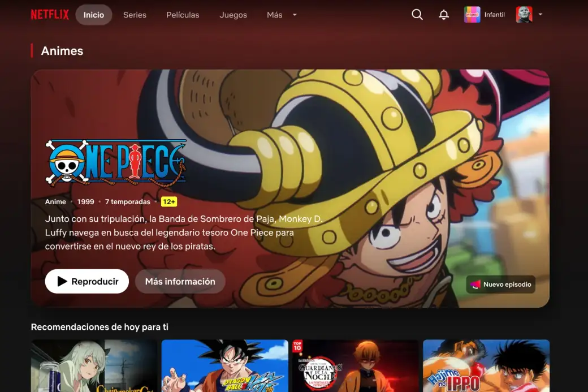This screenshot has height=392, width=588.
Task: Open the Más menu item
Action: [275, 15]
